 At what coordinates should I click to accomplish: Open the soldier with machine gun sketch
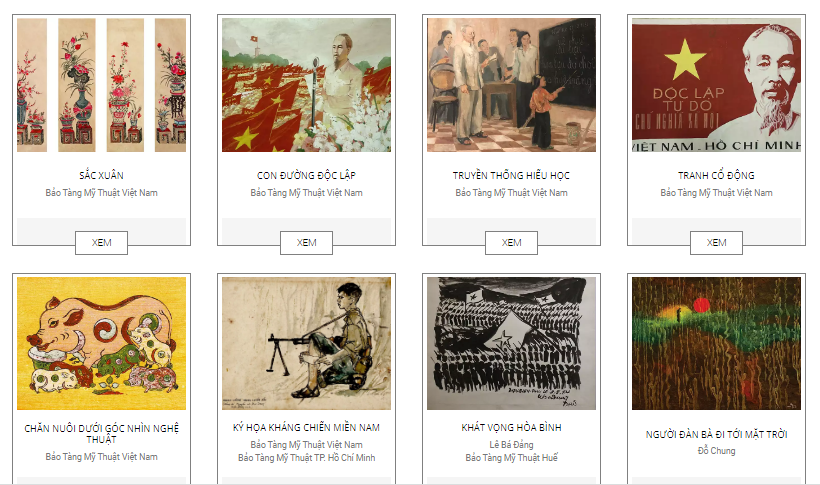point(306,343)
